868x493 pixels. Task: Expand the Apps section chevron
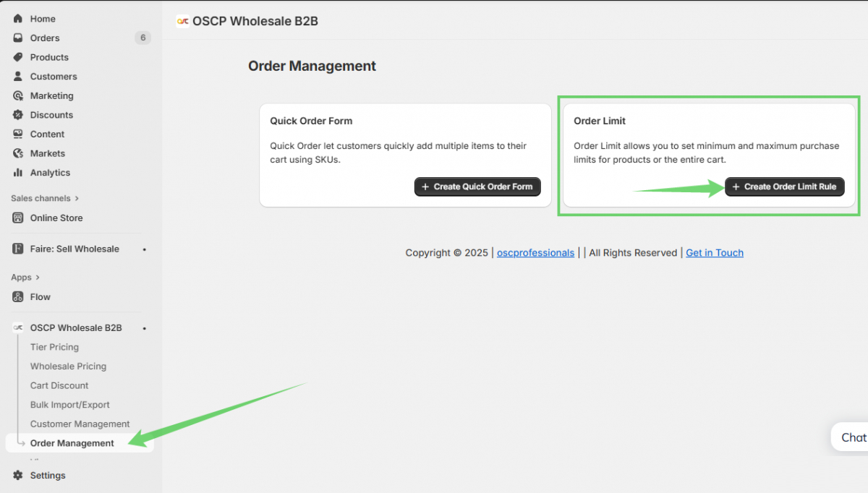coord(37,277)
